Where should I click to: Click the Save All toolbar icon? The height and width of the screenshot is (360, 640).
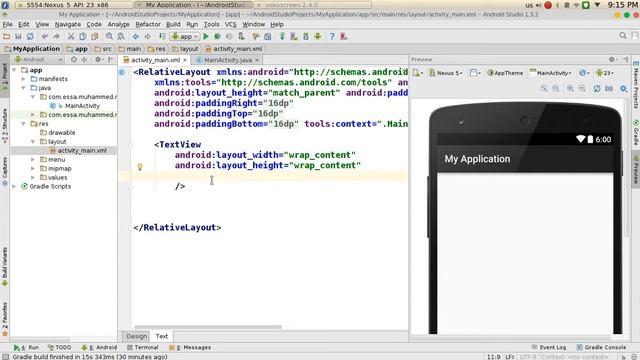pyautogui.click(x=18, y=36)
